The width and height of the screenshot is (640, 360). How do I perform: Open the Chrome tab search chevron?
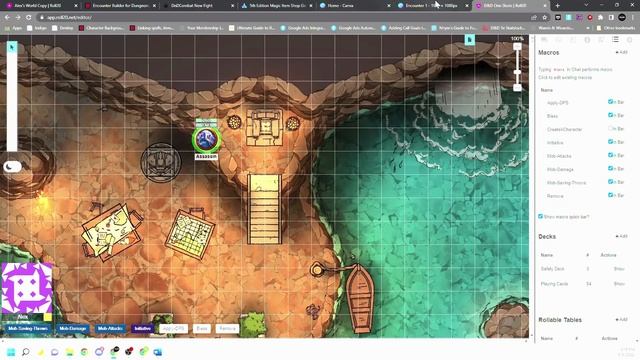(586, 5)
